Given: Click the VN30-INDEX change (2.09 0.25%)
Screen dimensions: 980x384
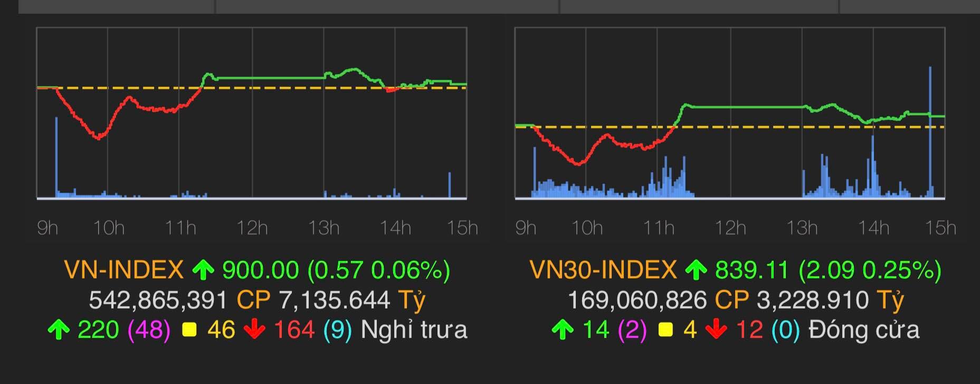Looking at the screenshot, I should tap(870, 270).
